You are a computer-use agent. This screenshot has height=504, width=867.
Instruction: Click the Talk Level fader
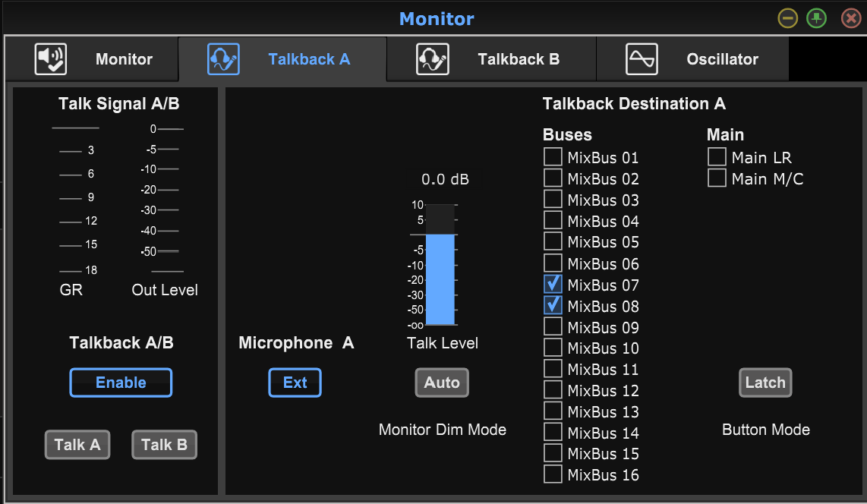pyautogui.click(x=440, y=264)
